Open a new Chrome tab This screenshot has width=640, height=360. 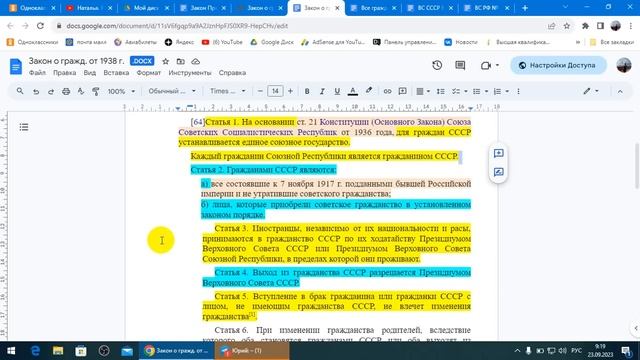click(x=525, y=8)
